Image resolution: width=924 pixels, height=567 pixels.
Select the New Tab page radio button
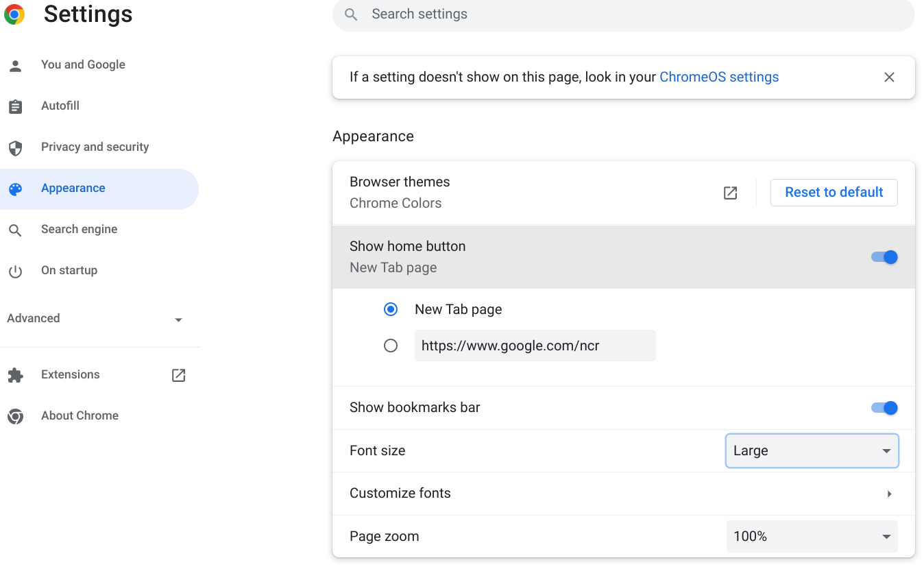[x=391, y=309]
